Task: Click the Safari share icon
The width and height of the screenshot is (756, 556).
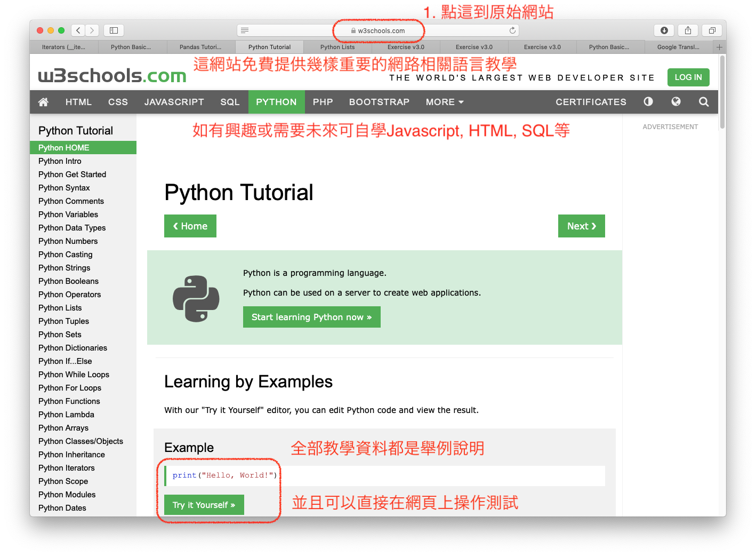Action: (688, 30)
